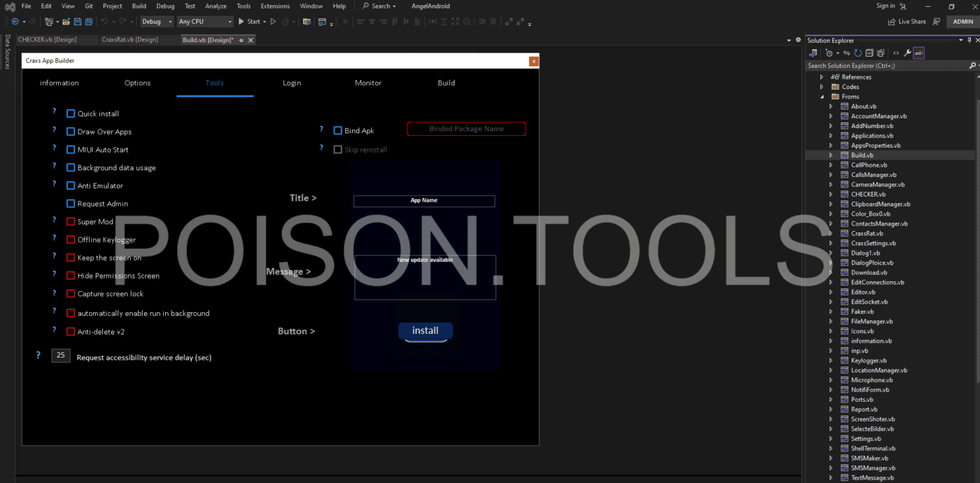Tick the Capture screen lock checkbox
This screenshot has width=980, height=483.
71,294
